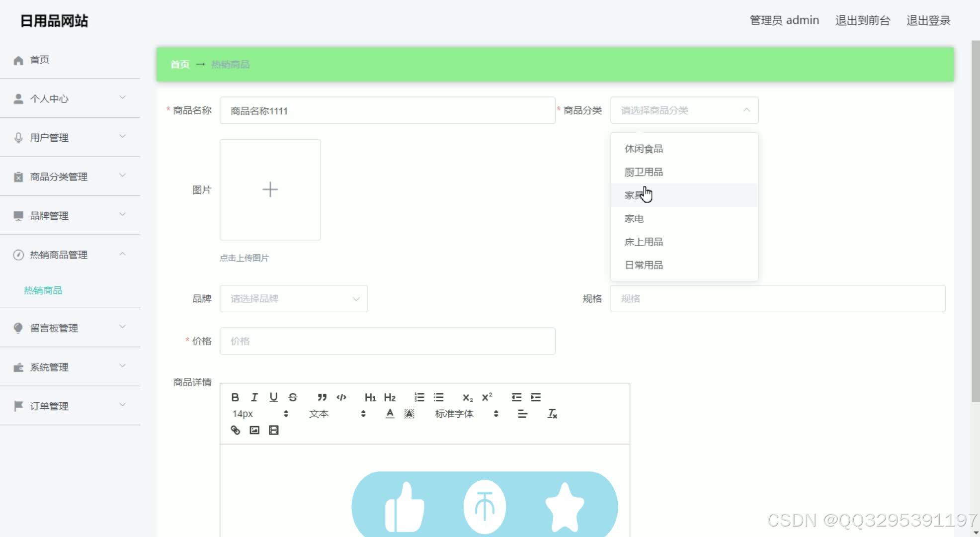Open the text color picker

coord(390,414)
